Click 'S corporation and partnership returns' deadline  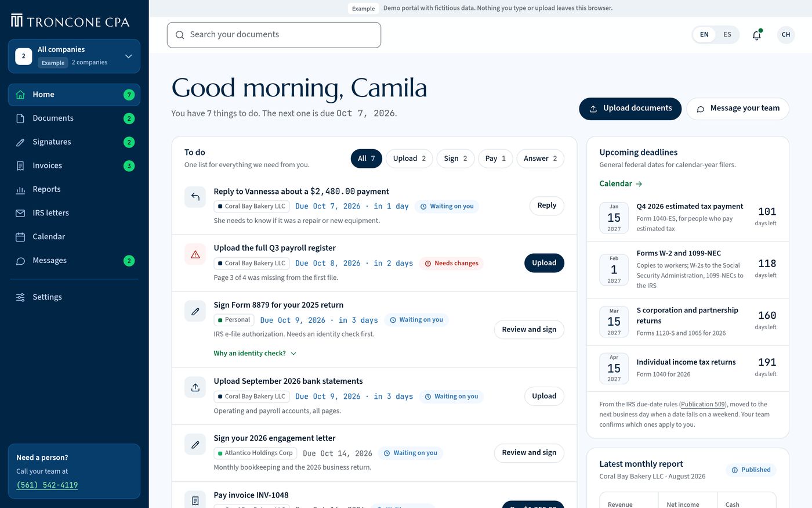[x=687, y=316]
